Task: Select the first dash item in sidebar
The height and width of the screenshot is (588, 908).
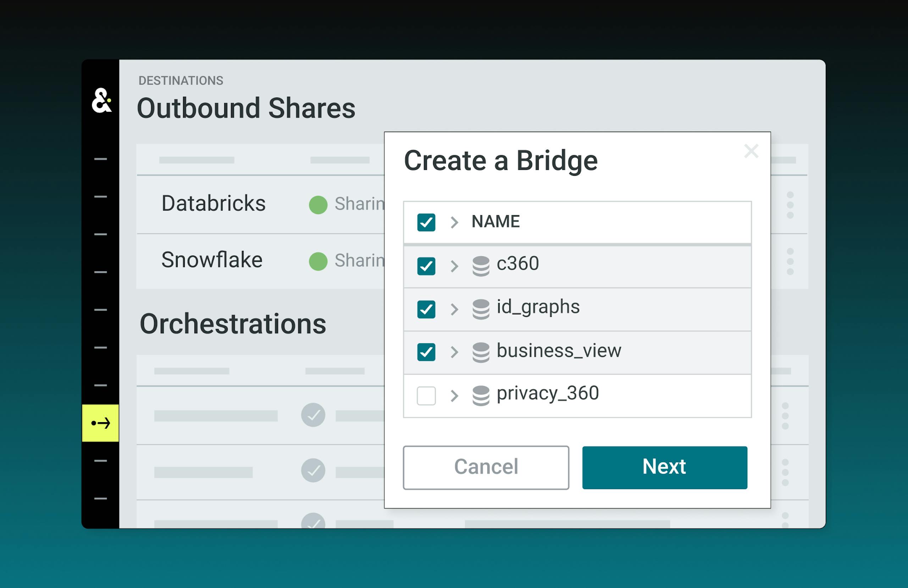Action: click(x=101, y=159)
